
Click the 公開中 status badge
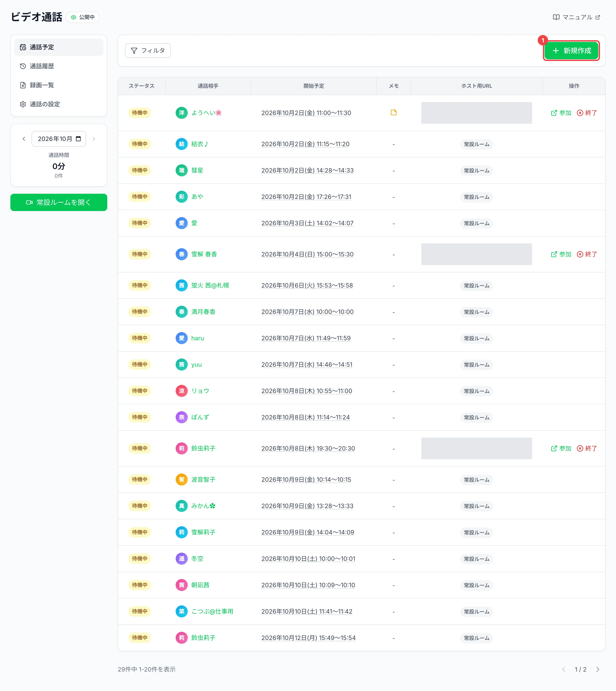click(x=83, y=17)
